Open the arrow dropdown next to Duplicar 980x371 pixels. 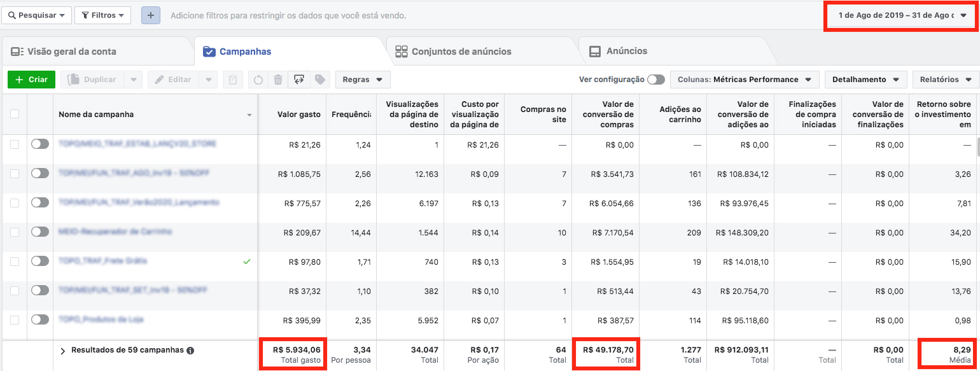click(133, 80)
